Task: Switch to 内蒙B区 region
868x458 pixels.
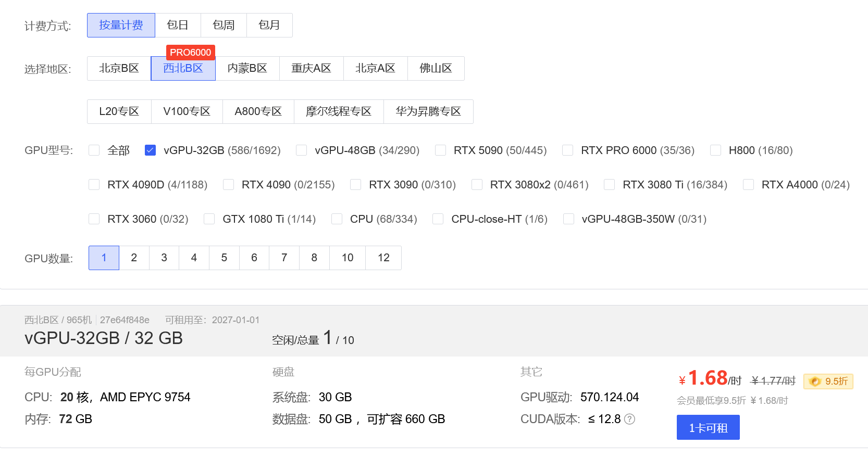Action: tap(247, 68)
